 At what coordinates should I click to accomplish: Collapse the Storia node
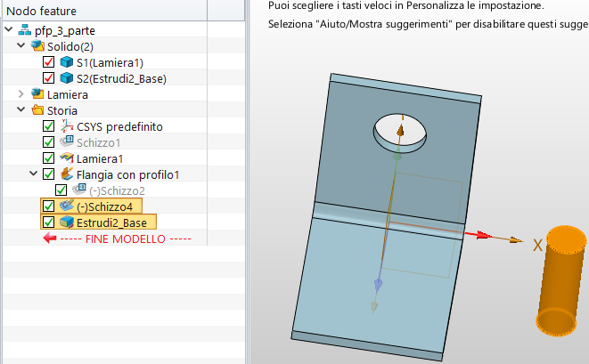(x=21, y=110)
